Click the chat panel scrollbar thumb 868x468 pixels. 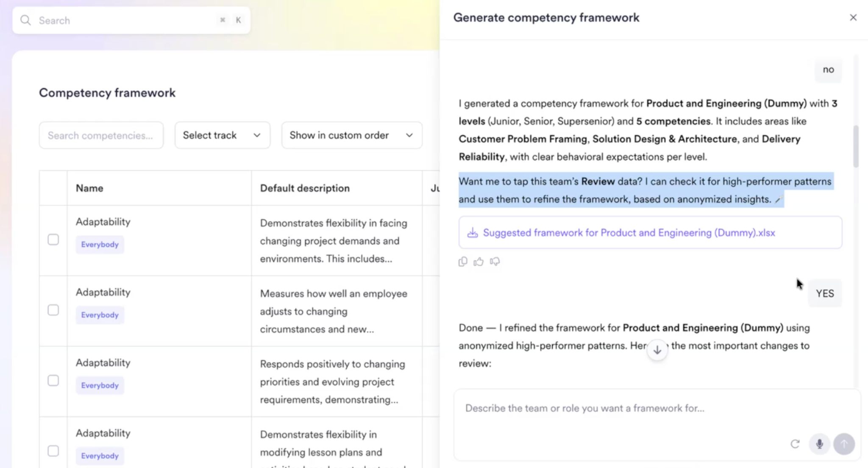856,146
